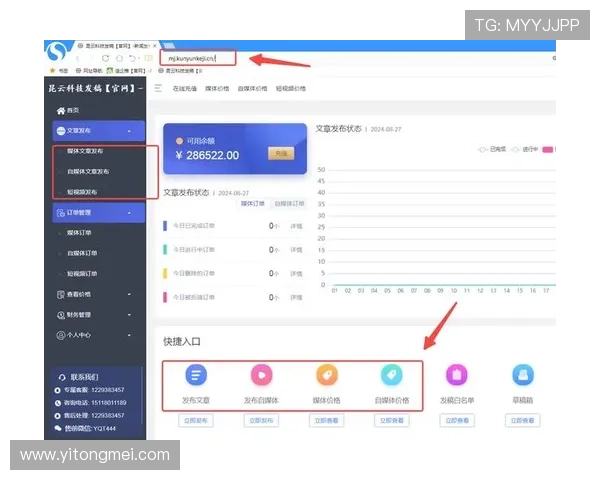Collapse the 文章发布 sidebar section
Screen dimensions: 600x480
point(129,131)
